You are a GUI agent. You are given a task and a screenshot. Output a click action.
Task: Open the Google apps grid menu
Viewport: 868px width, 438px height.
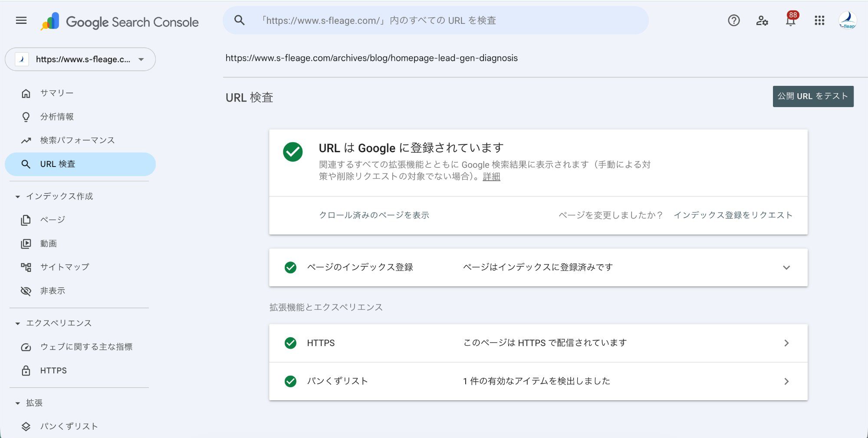(x=819, y=20)
